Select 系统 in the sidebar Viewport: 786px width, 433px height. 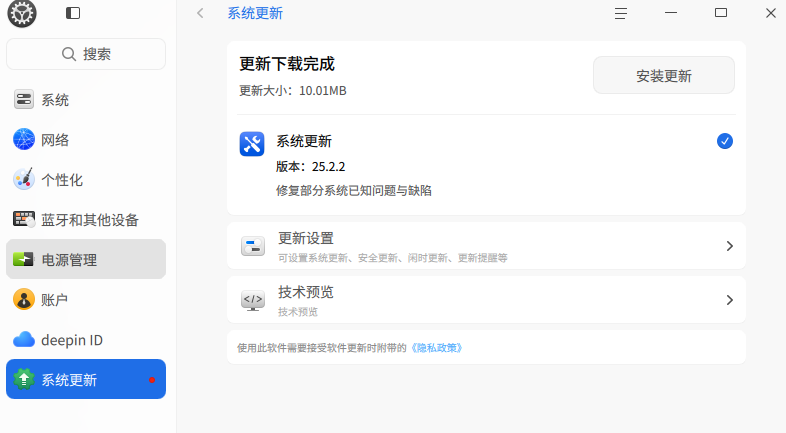pyautogui.click(x=86, y=100)
